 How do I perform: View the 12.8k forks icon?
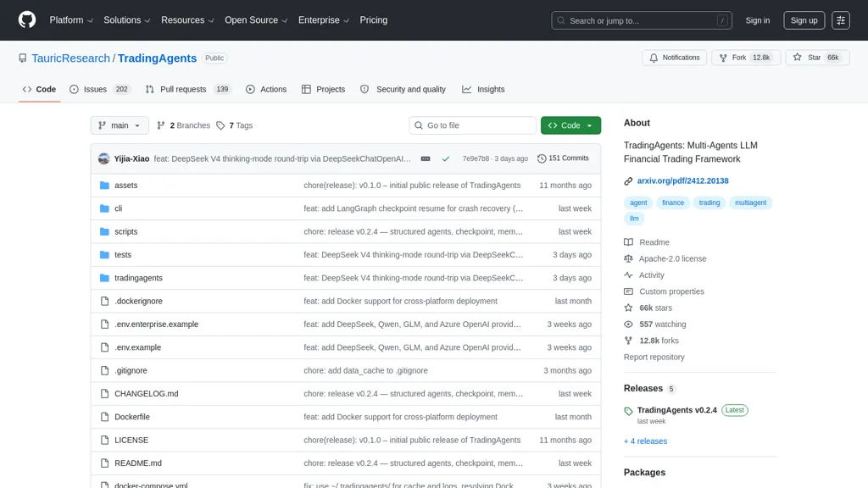coord(628,341)
